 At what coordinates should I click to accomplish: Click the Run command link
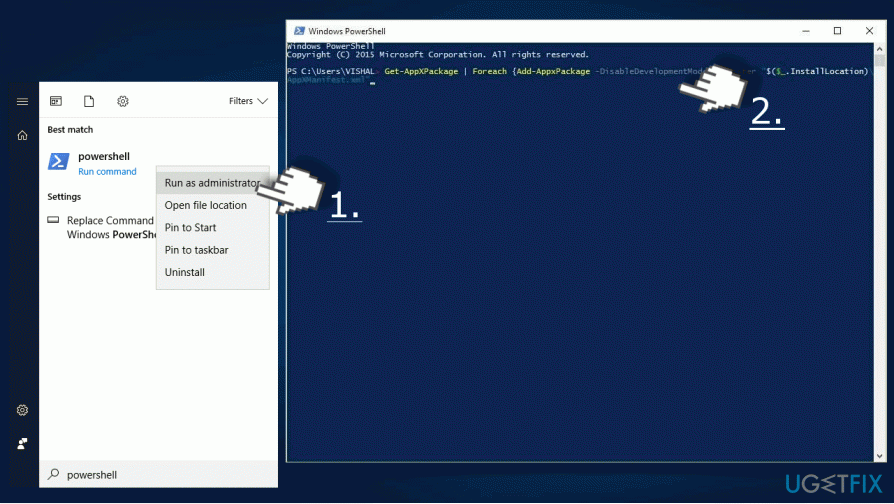107,172
